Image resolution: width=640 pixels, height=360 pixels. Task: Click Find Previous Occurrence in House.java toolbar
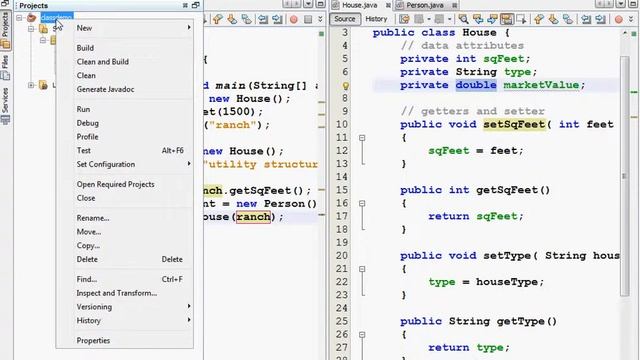pos(478,19)
